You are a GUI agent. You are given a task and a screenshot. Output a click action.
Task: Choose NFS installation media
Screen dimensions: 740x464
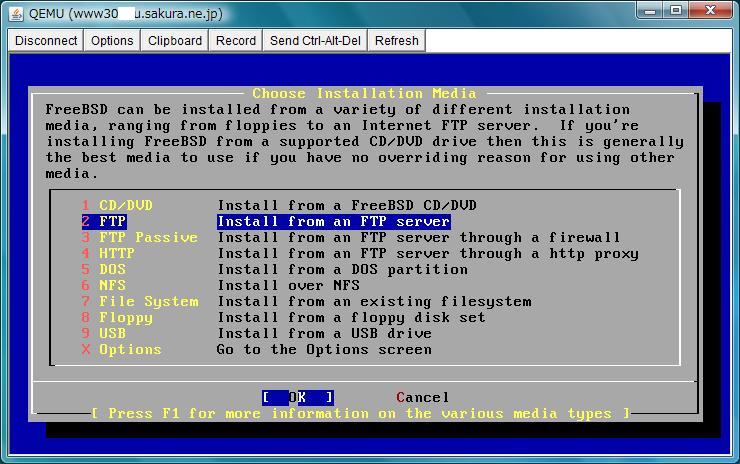pos(112,286)
